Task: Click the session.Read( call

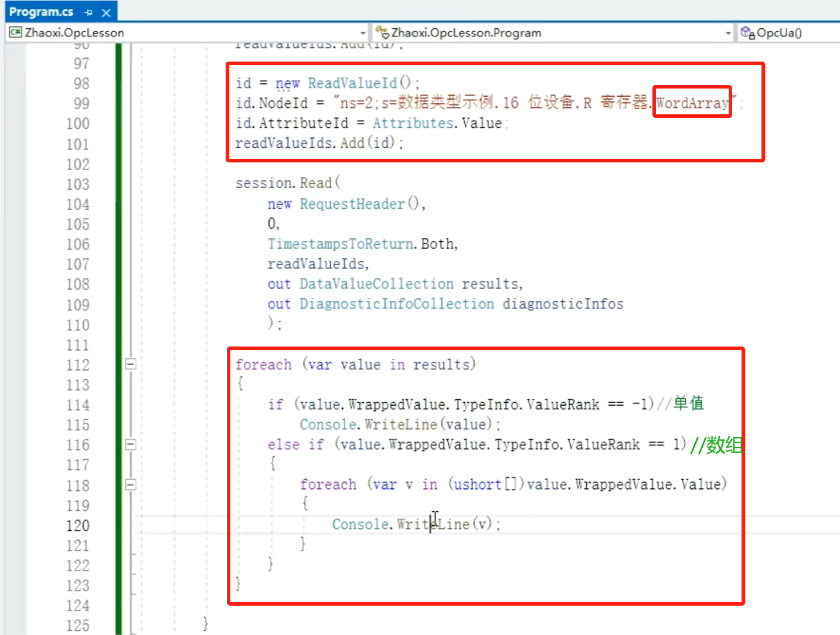Action: [288, 183]
